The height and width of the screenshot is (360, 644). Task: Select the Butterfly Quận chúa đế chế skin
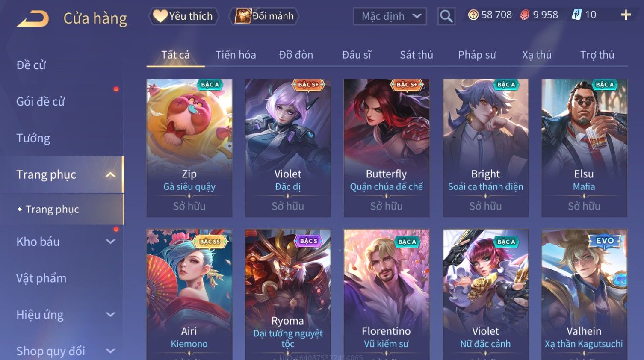(x=387, y=148)
